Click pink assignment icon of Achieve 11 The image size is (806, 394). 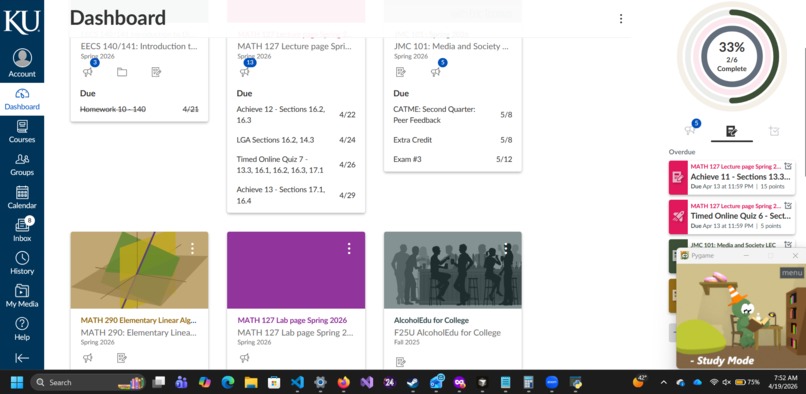[x=678, y=177]
